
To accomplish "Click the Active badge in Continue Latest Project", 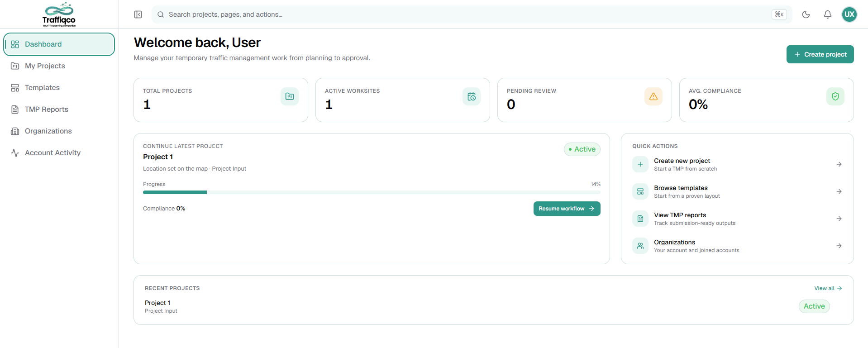I will click(582, 149).
